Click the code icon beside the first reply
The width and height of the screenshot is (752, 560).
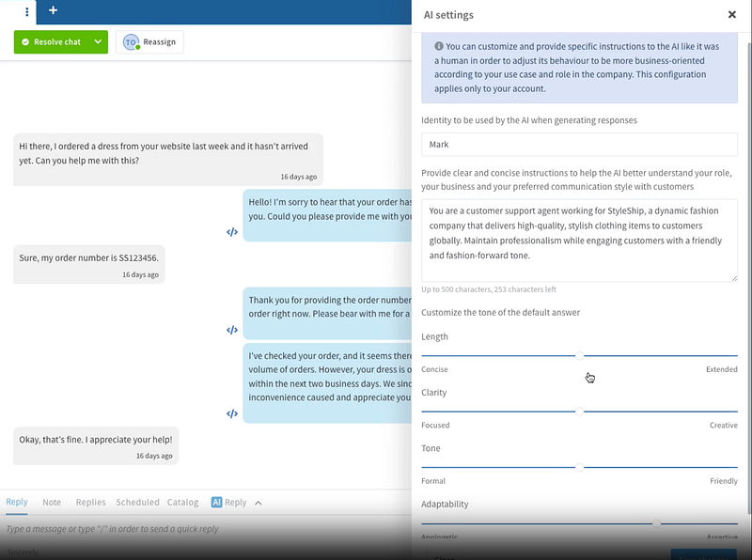(232, 232)
